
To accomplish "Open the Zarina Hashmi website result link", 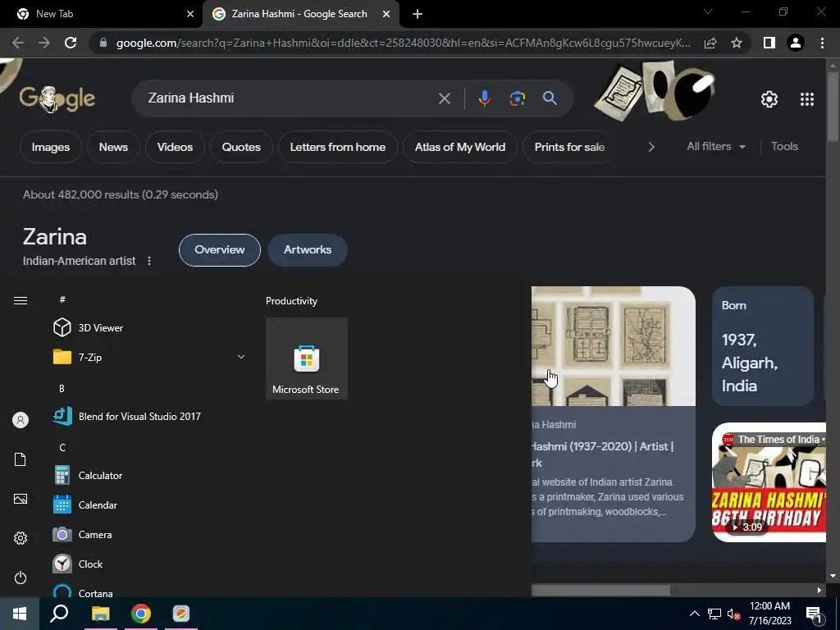I will tap(602, 454).
